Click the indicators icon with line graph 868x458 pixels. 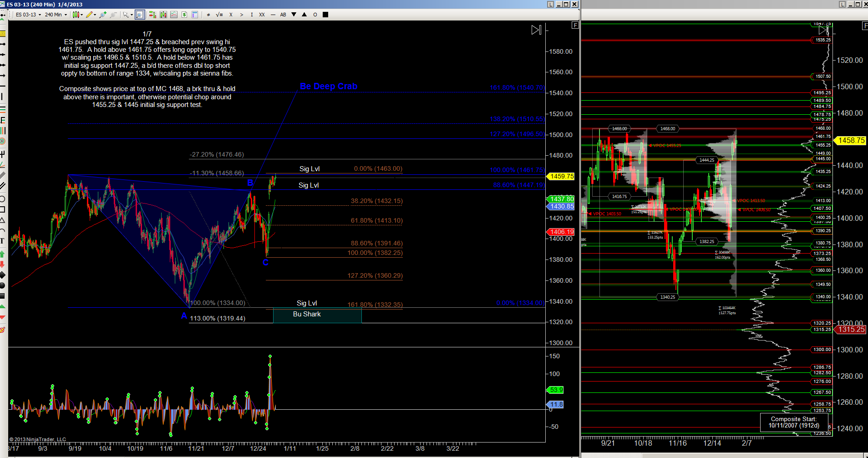pos(174,15)
